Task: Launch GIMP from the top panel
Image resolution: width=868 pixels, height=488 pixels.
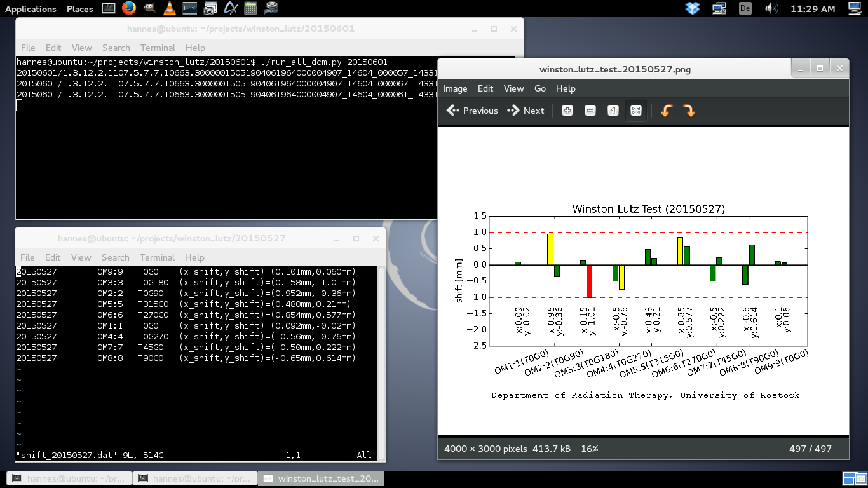Action: pyautogui.click(x=149, y=8)
